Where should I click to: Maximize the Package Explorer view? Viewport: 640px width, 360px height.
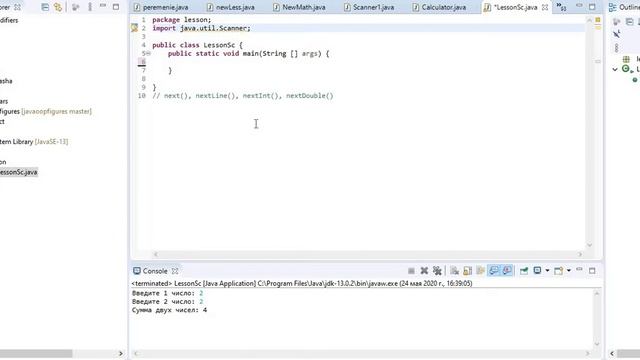click(x=116, y=7)
